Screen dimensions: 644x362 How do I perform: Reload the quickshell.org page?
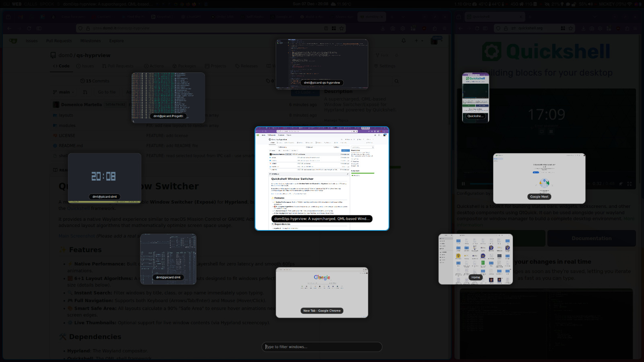coord(477,29)
